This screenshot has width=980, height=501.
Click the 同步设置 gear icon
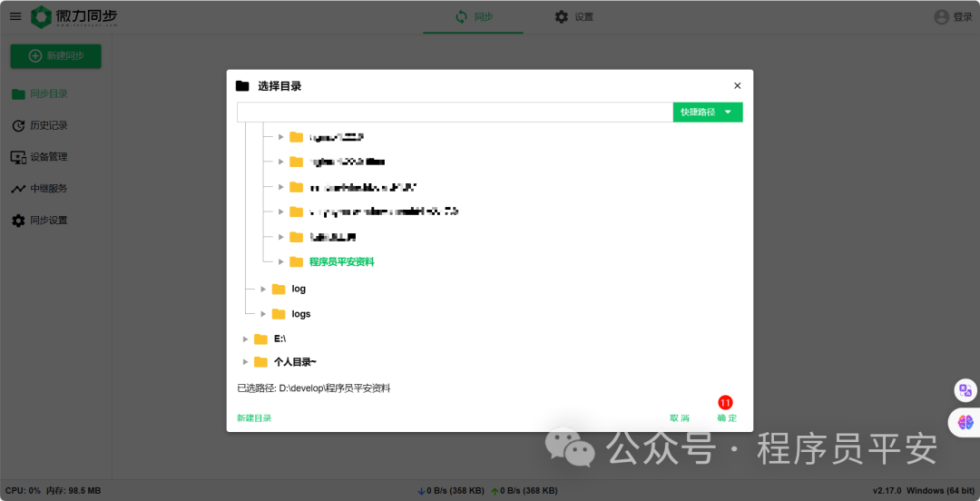point(19,221)
